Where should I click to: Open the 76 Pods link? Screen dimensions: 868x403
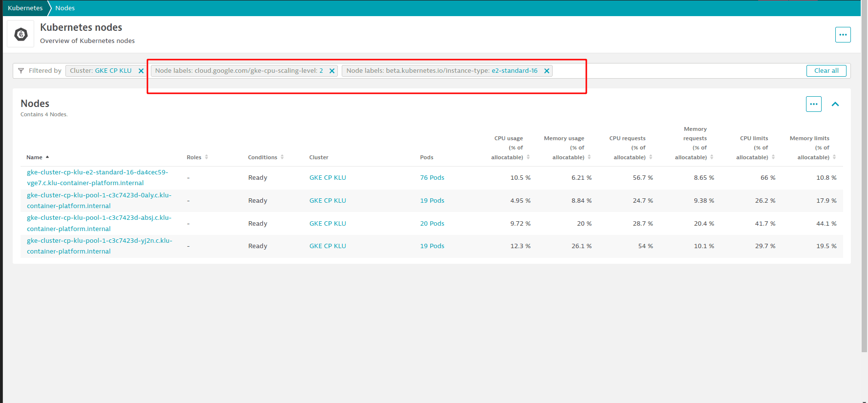432,178
